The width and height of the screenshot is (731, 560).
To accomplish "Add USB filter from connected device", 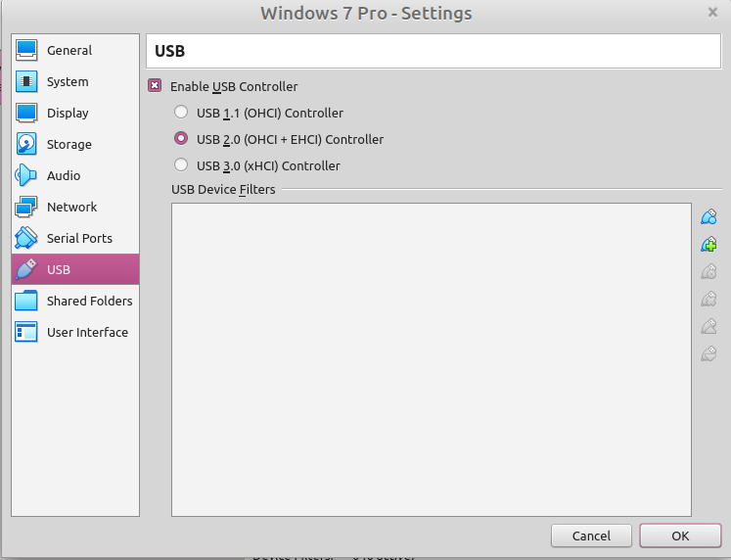I will 709,245.
